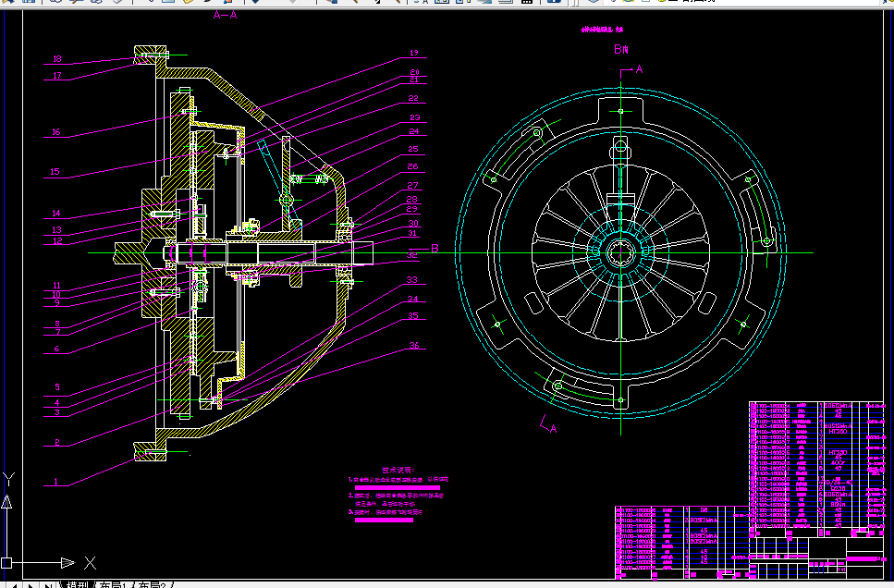Click part balloon number 25
Image resolution: width=894 pixels, height=588 pixels.
pyautogui.click(x=413, y=149)
